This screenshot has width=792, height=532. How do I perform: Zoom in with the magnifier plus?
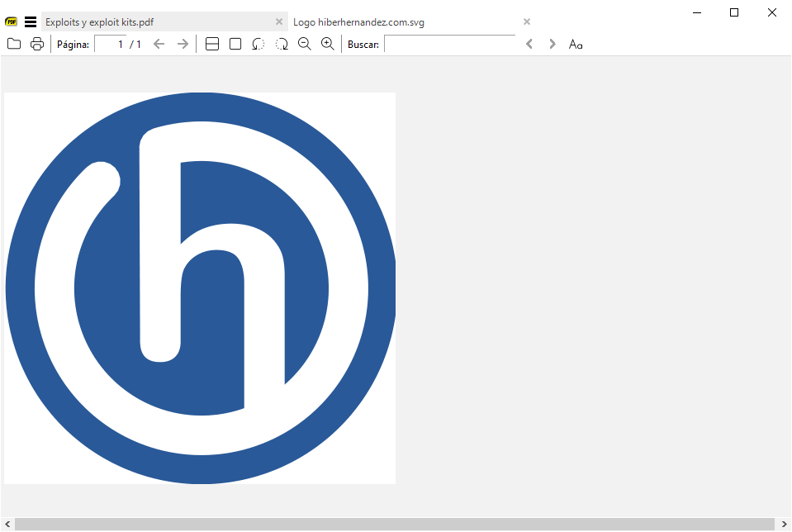click(x=328, y=44)
